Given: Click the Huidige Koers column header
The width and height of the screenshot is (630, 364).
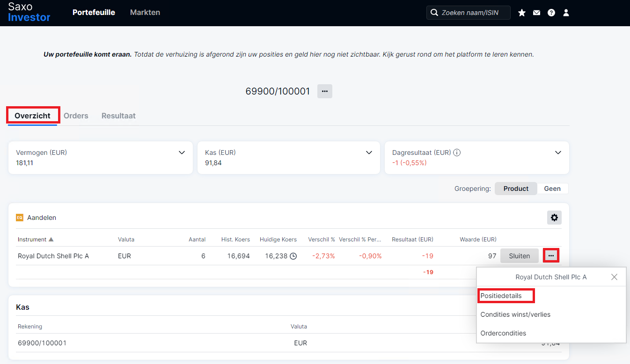Looking at the screenshot, I should 278,239.
